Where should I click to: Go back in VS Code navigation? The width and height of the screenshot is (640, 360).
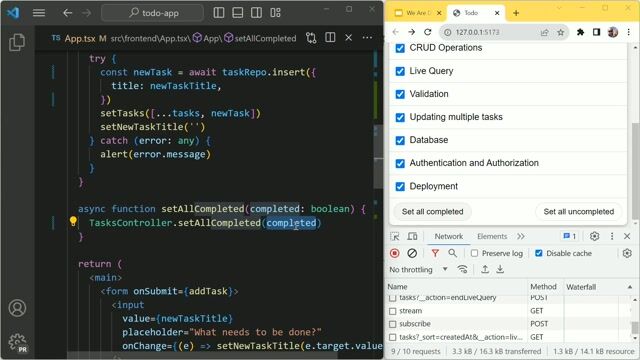68,13
